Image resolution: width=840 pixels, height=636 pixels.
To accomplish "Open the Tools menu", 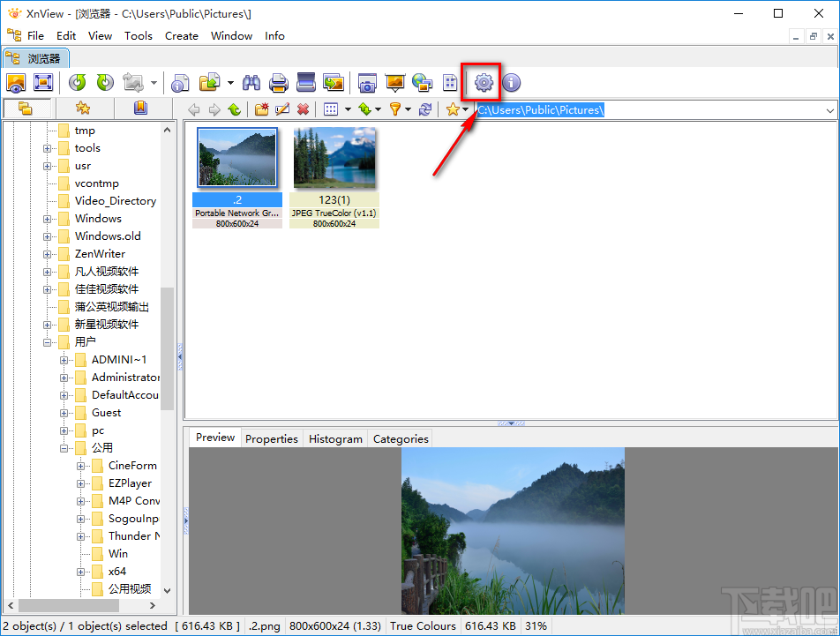I will coord(139,36).
